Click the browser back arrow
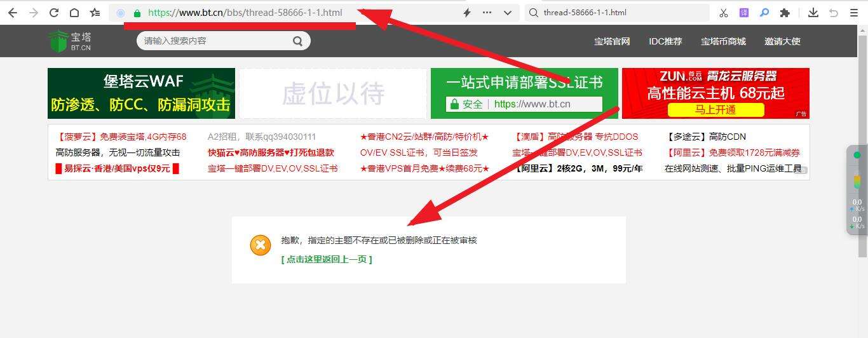The width and height of the screenshot is (868, 338). point(12,13)
